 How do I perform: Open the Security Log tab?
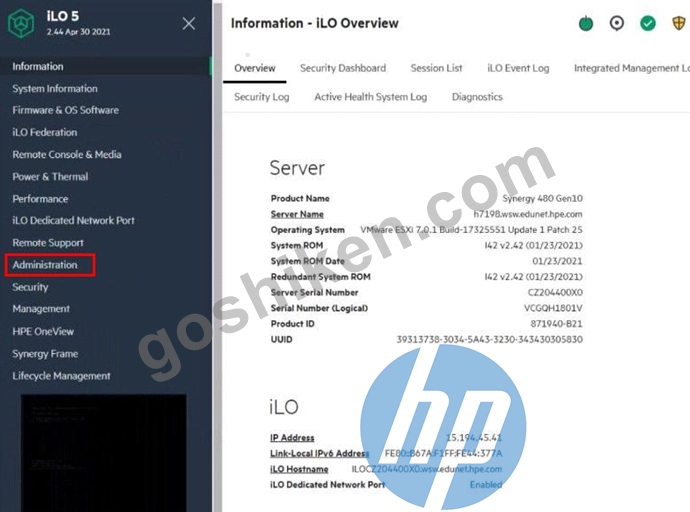click(262, 97)
